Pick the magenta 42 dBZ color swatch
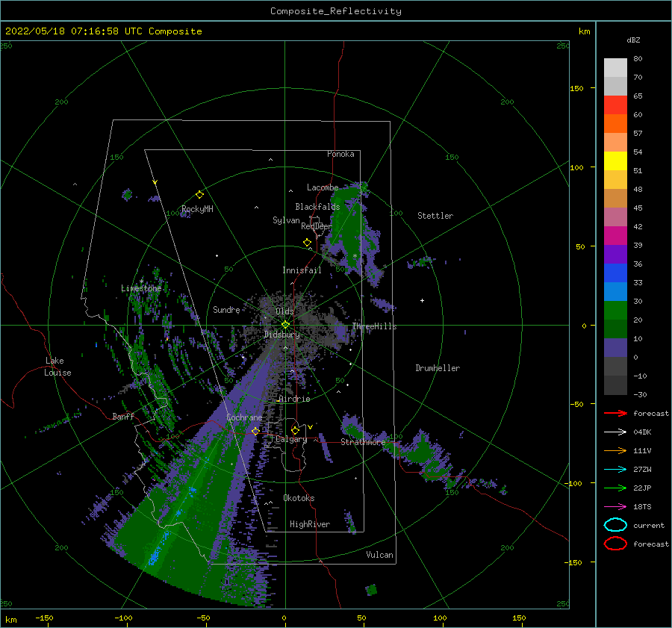This screenshot has height=628, width=672. click(x=615, y=235)
